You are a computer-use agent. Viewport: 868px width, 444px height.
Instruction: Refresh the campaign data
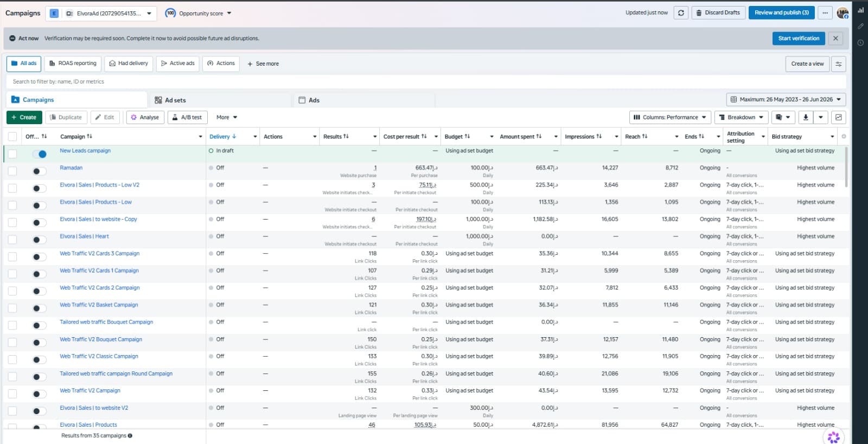[681, 12]
